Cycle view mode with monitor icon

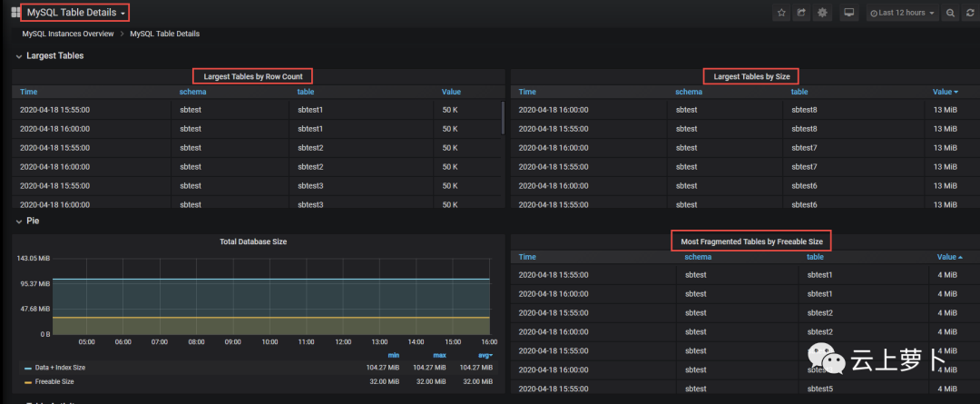[848, 13]
